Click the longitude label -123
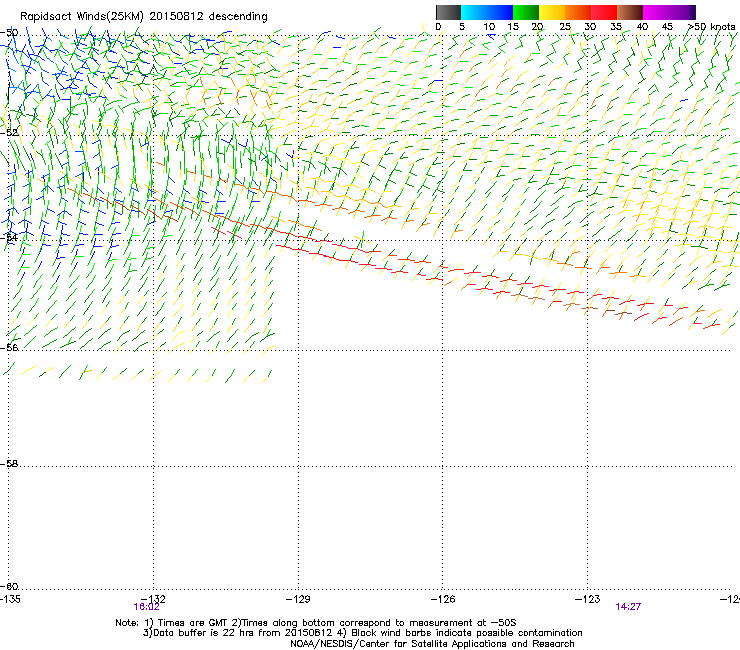Image resolution: width=740 pixels, height=650 pixels. coord(588,599)
